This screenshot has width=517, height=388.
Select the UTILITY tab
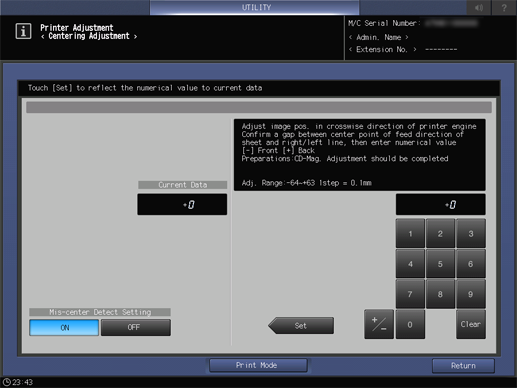[x=255, y=7]
